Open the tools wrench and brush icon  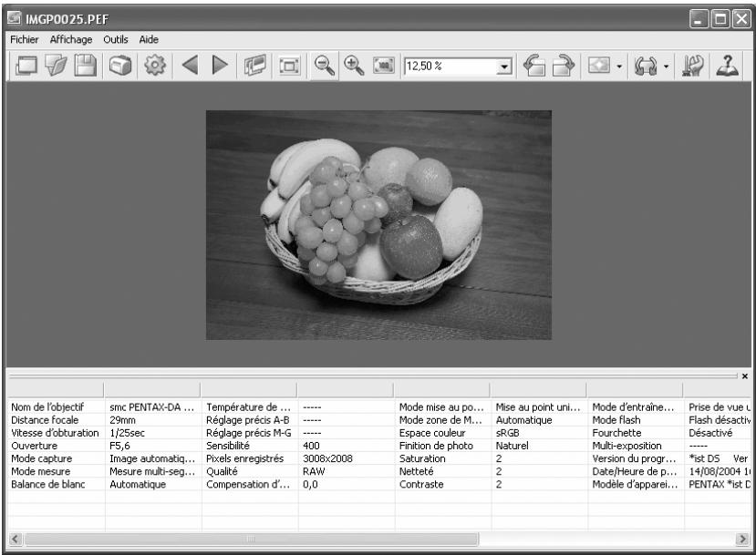click(x=692, y=65)
